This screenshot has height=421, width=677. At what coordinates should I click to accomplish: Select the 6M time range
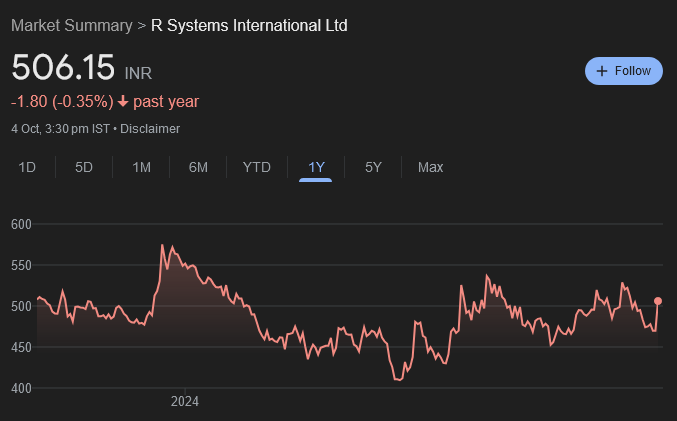(x=198, y=167)
